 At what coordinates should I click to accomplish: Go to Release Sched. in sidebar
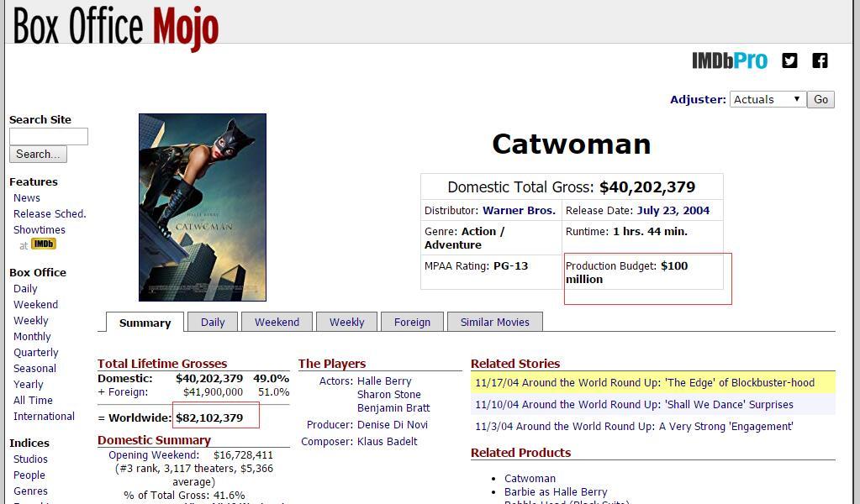coord(50,213)
